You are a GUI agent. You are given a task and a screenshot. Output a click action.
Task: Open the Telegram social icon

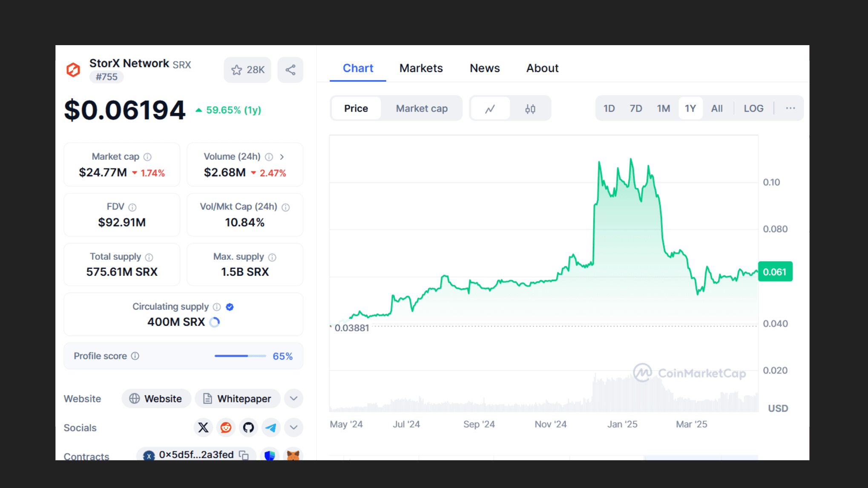point(271,428)
